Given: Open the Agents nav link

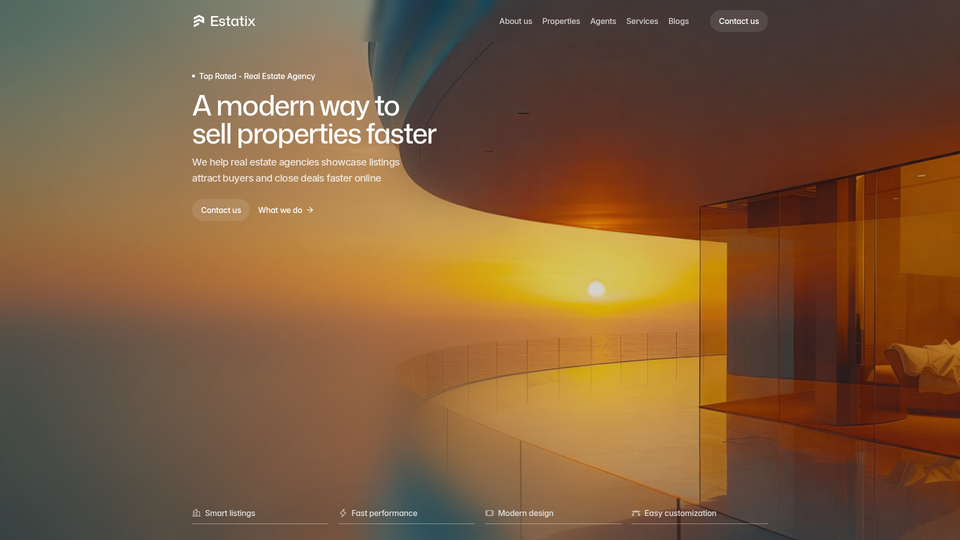Looking at the screenshot, I should coord(603,21).
